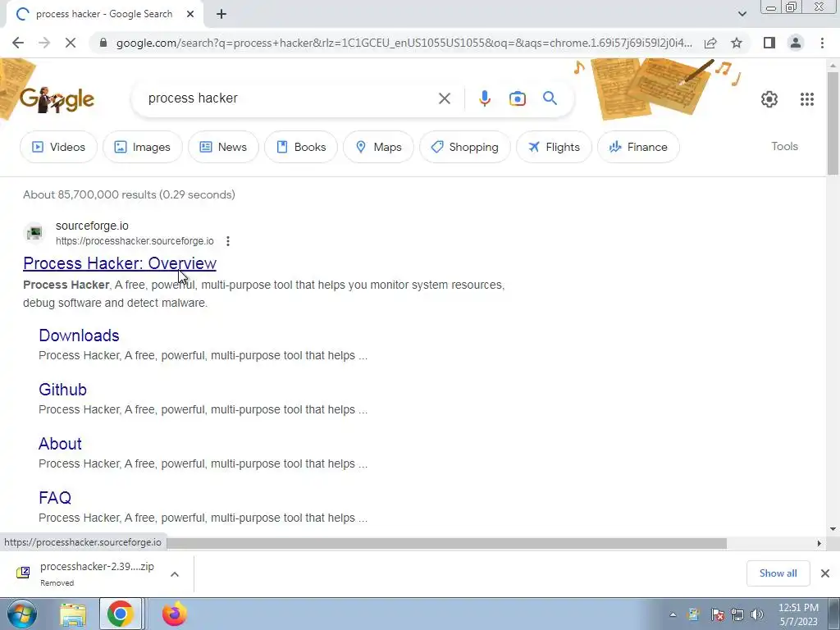Switch to the Videos results tab
Screen dimensions: 840x630
[x=58, y=147]
